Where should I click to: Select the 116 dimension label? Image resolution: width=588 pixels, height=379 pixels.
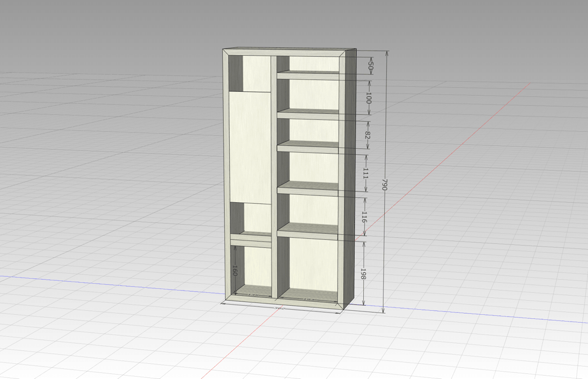click(364, 217)
